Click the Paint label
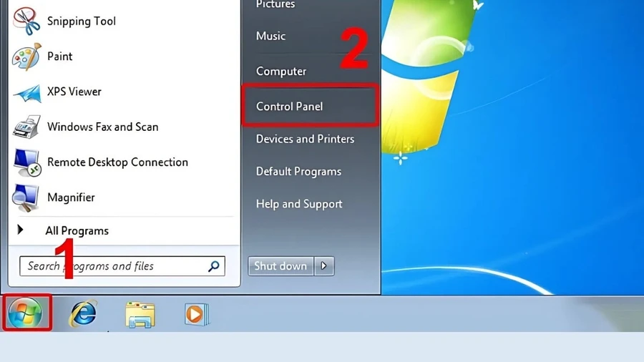Viewport: 644px width, 362px height. 60,57
